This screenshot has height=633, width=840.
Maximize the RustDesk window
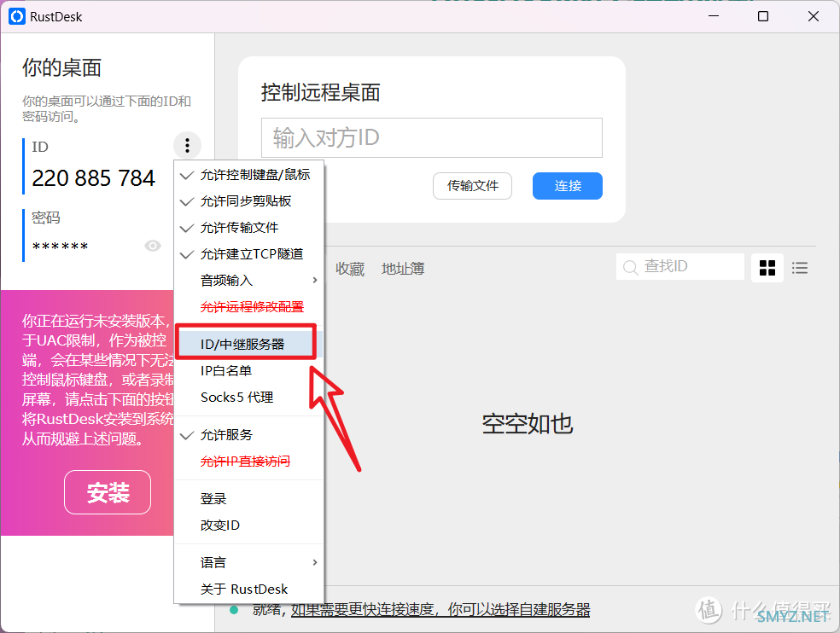[763, 16]
